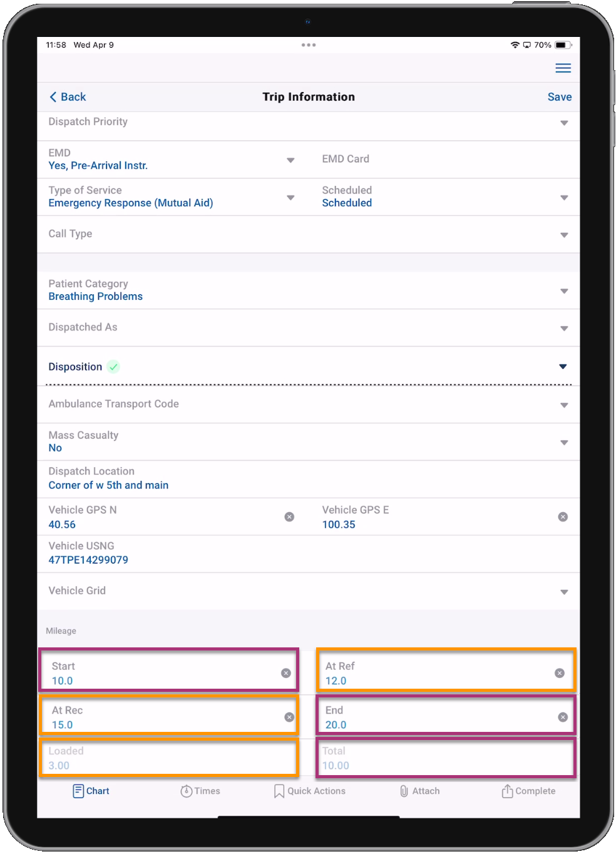Expand the Call Type dropdown
Screen dimensions: 616x854
pyautogui.click(x=564, y=235)
